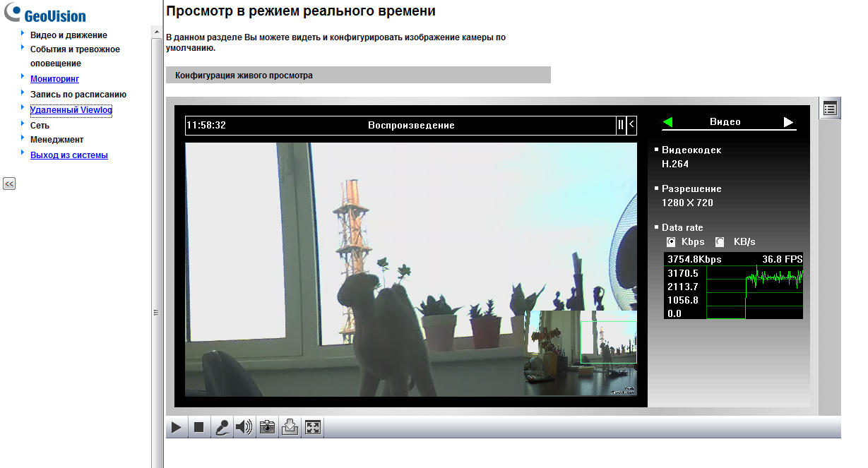Open the control panel list icon
Viewport: 868px width, 468px height.
(830, 109)
